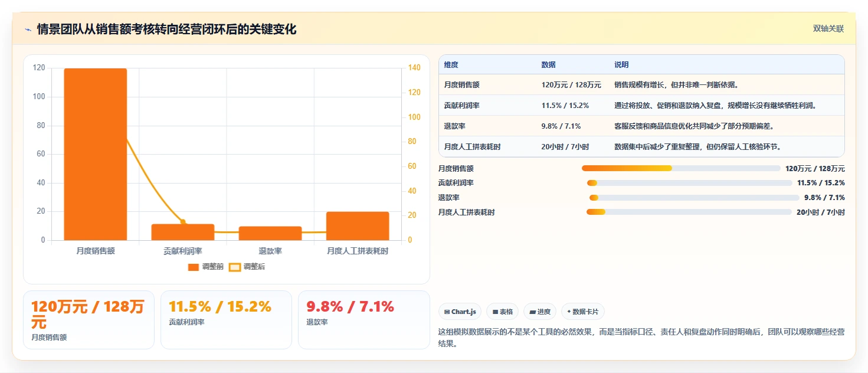Click the panel title about 情景团队
Viewport: 868px width, 373px height.
[166, 30]
